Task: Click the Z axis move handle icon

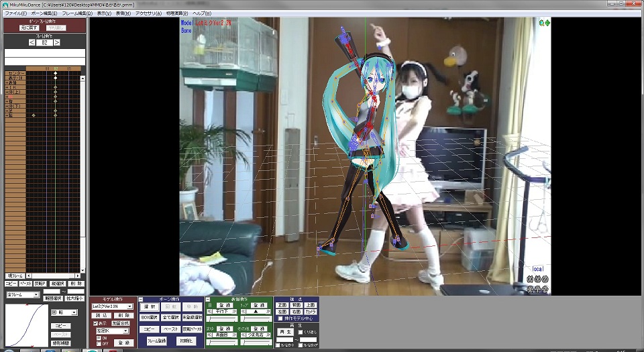Action: pyautogui.click(x=545, y=289)
